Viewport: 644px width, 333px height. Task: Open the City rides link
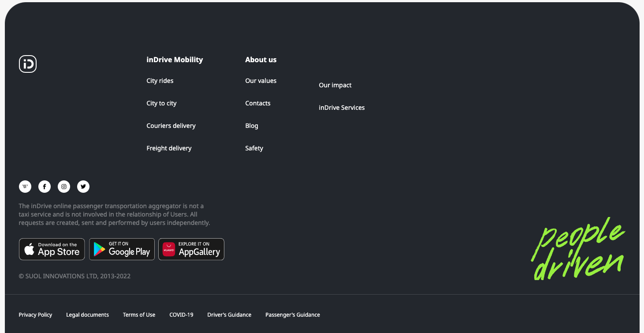click(x=160, y=81)
